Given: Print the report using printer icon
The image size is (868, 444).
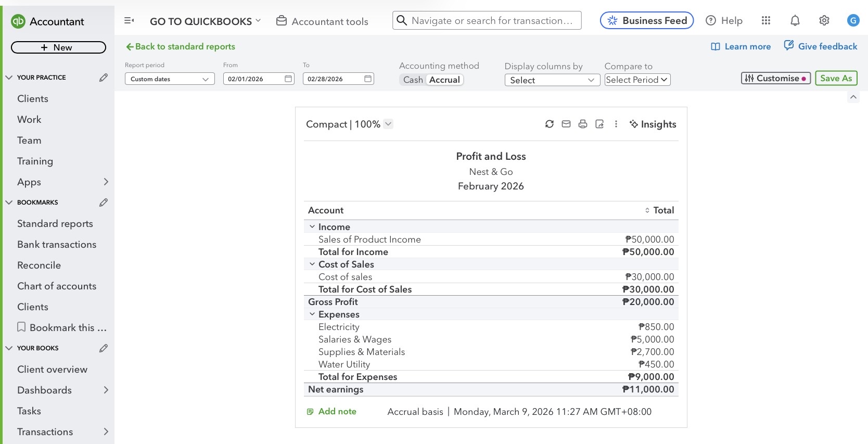Looking at the screenshot, I should (x=583, y=124).
